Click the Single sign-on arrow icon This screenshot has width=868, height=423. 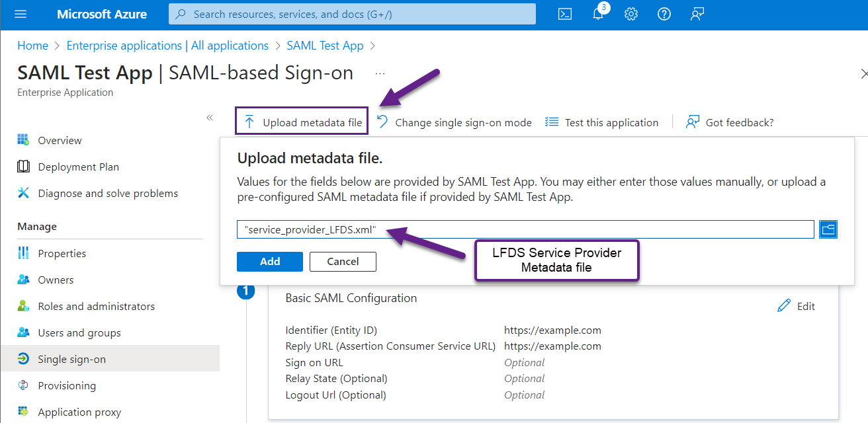pyautogui.click(x=23, y=359)
